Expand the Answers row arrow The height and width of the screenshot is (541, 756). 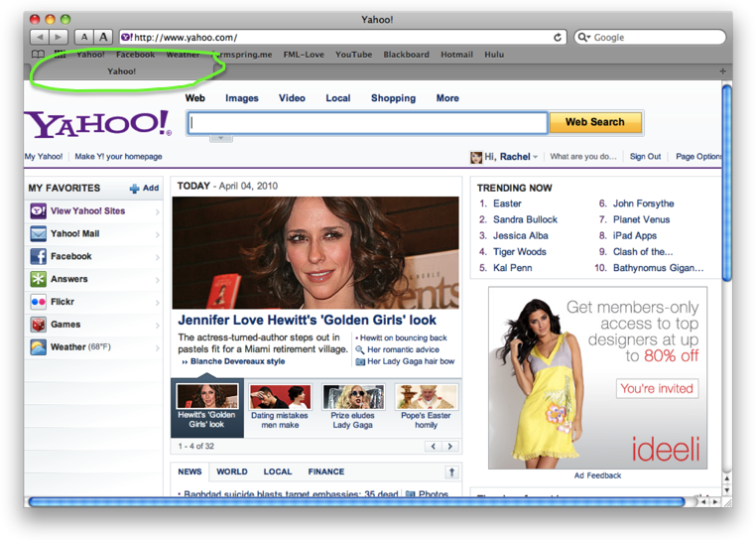click(x=157, y=280)
